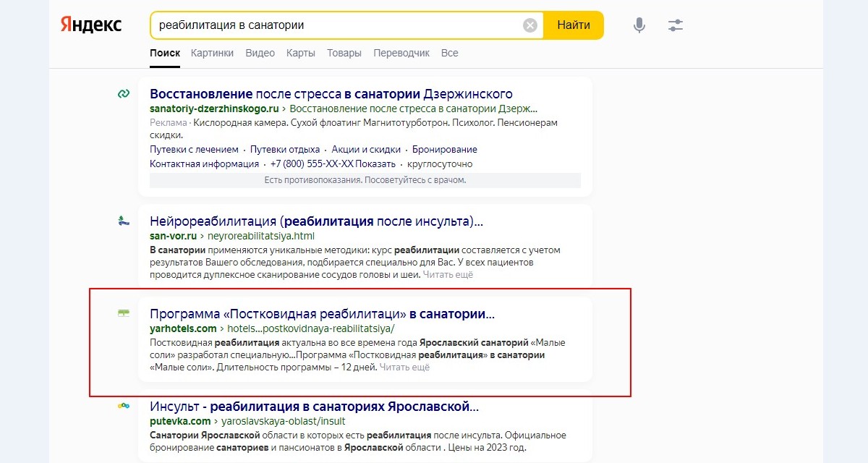
Task: Open the Карты tab
Action: click(x=300, y=53)
